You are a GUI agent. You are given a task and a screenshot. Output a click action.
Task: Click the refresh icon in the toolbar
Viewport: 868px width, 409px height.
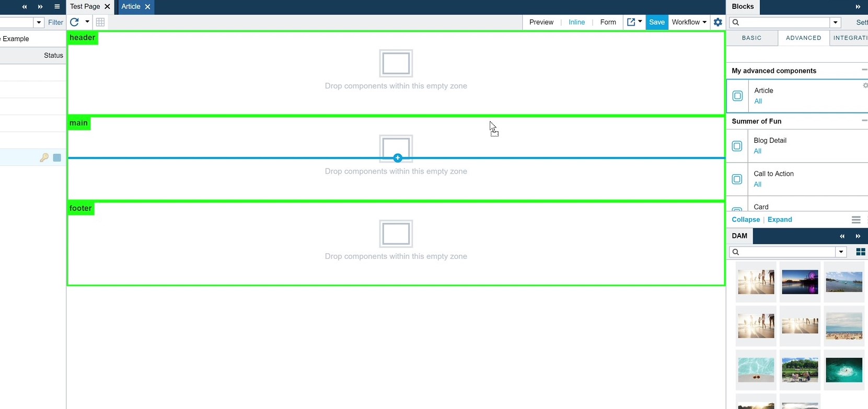click(x=74, y=22)
